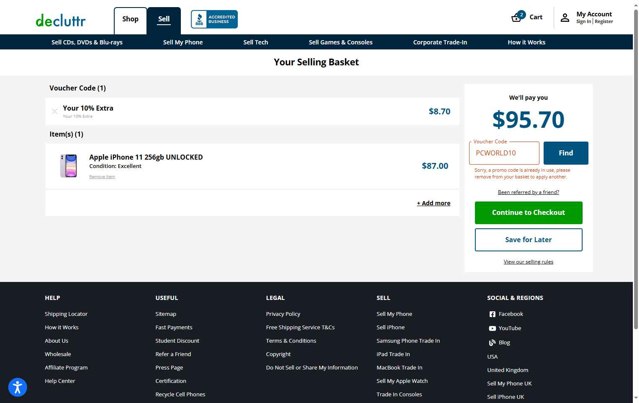This screenshot has height=403, width=639.
Task: Open Copyright footer link
Action: (x=278, y=354)
